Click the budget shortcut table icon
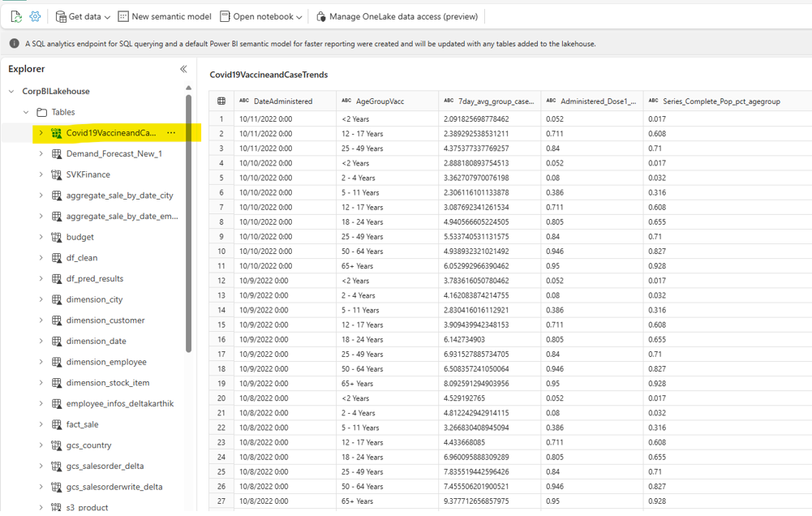Image resolution: width=812 pixels, height=516 pixels. coord(57,237)
